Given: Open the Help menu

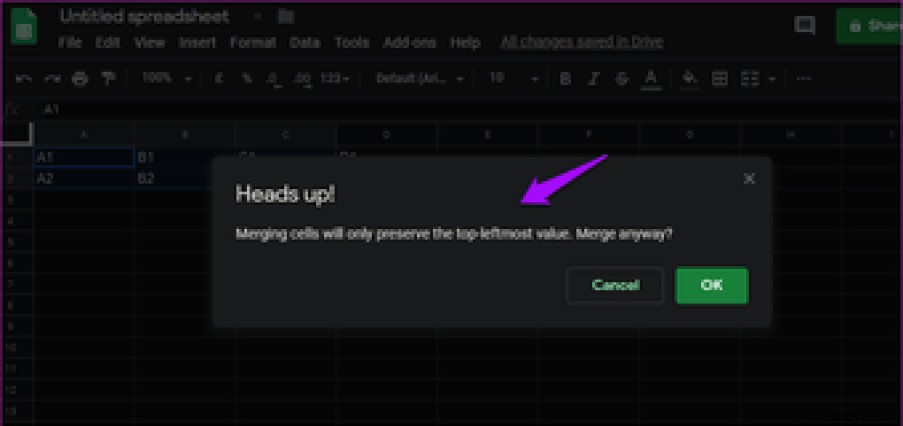Looking at the screenshot, I should [465, 43].
